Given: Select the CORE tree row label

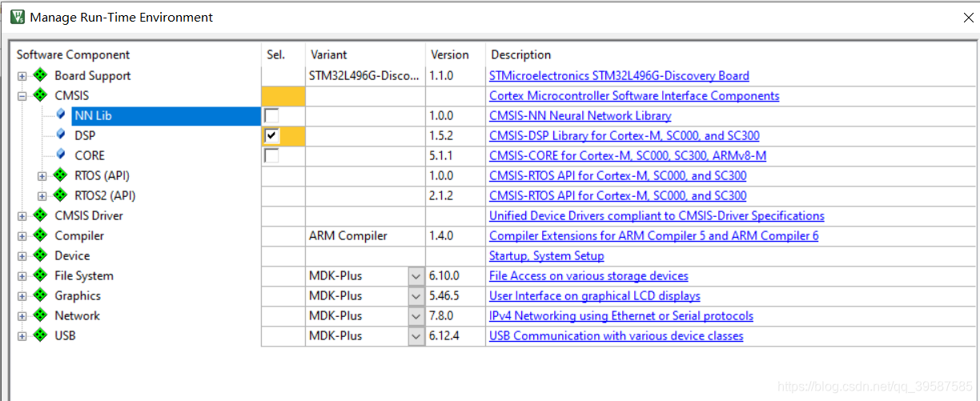Looking at the screenshot, I should click(x=90, y=156).
